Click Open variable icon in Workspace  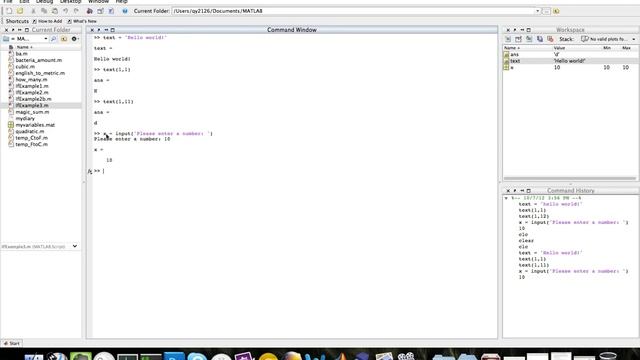pos(518,39)
